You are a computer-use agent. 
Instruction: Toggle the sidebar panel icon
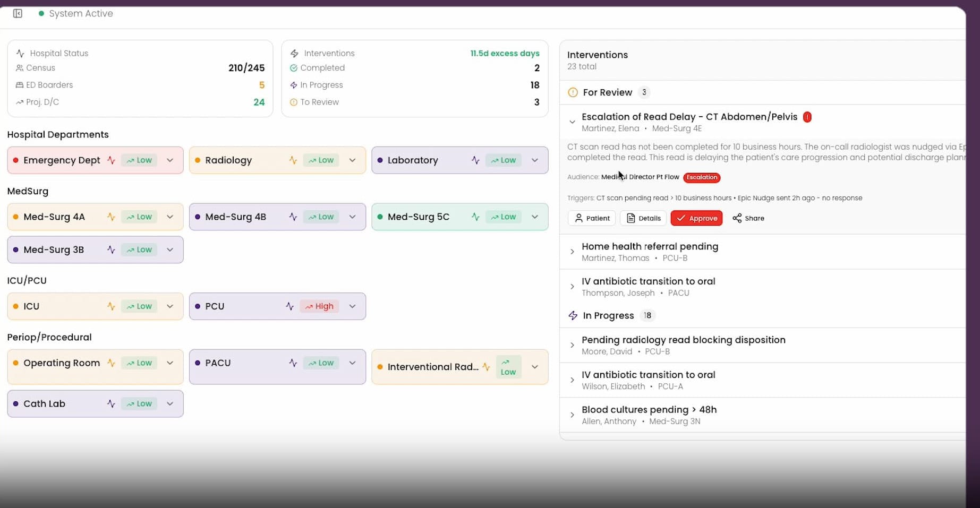(x=18, y=13)
